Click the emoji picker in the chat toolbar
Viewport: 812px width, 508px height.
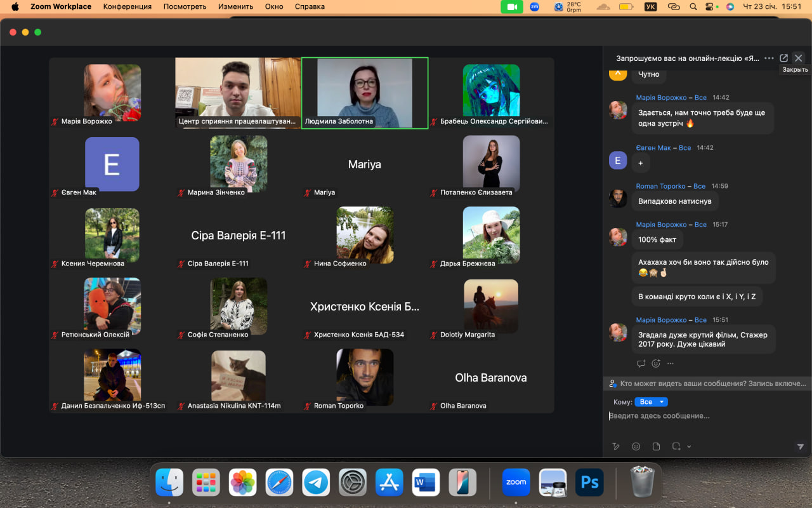coord(636,446)
